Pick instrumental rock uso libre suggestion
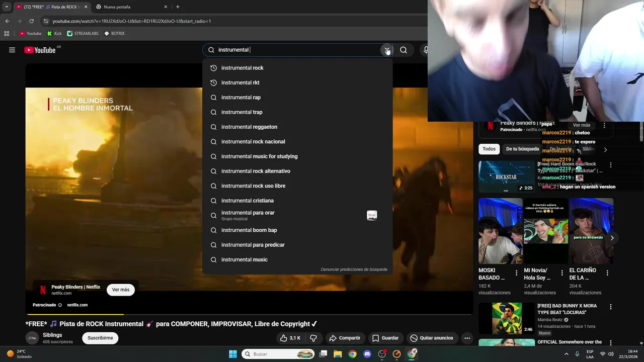The width and height of the screenshot is (644, 362). coord(297,186)
